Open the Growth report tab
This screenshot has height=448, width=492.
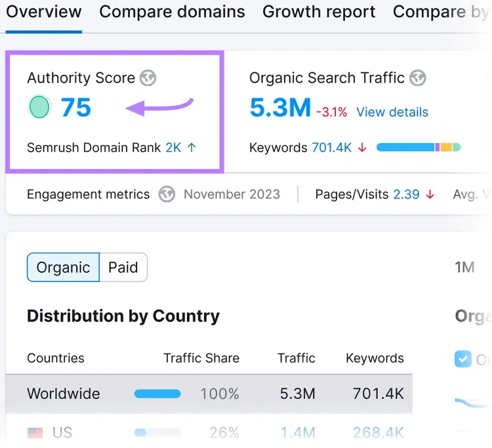pos(319,12)
